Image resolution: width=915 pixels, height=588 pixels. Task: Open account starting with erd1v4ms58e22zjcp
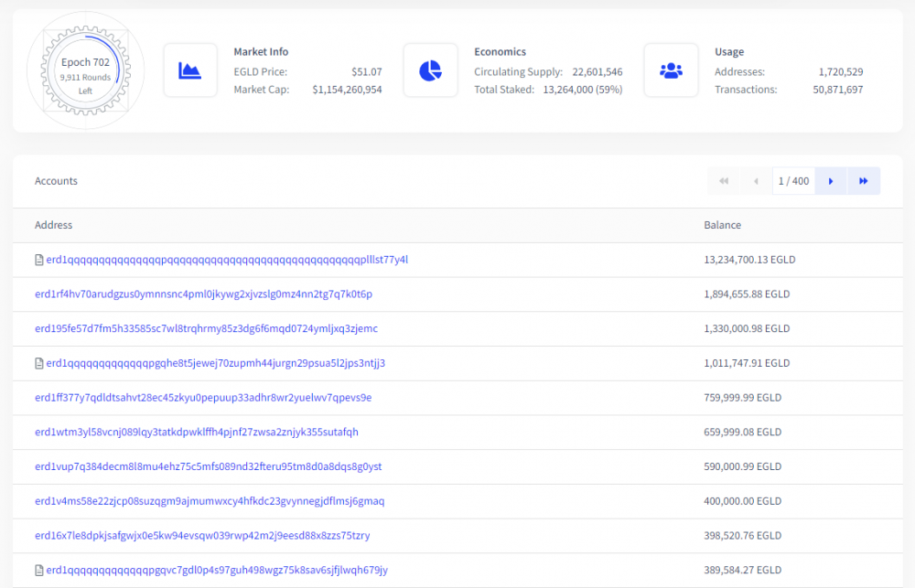coord(210,501)
